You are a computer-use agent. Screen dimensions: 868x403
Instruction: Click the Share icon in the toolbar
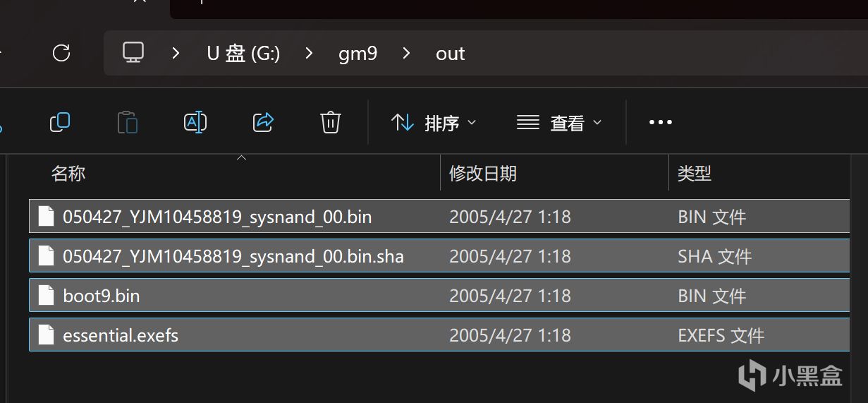coord(263,123)
